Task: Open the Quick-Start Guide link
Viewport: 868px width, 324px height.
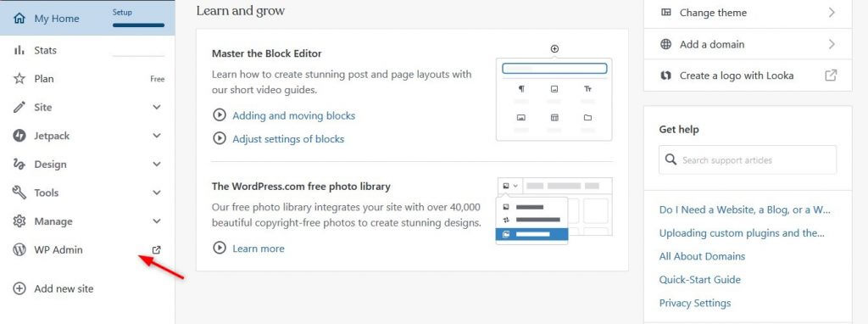Action: coord(699,280)
